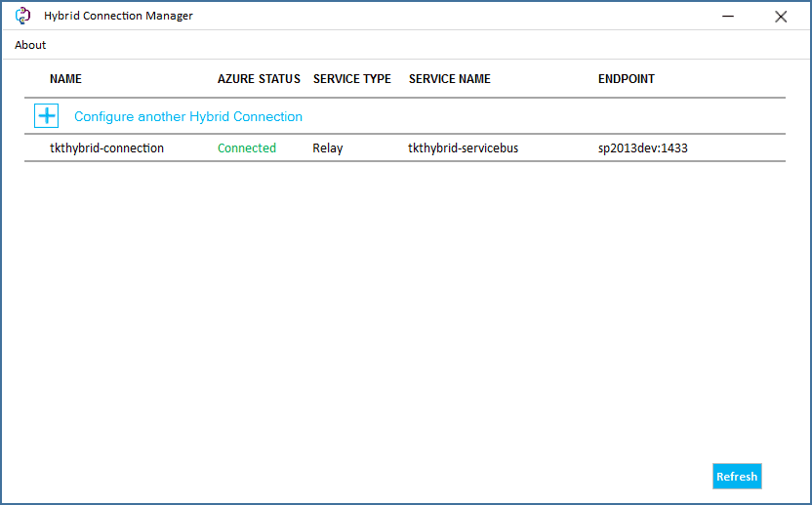Click the sp2013dev:1433 endpoint value
This screenshot has width=812, height=505.
[x=642, y=148]
